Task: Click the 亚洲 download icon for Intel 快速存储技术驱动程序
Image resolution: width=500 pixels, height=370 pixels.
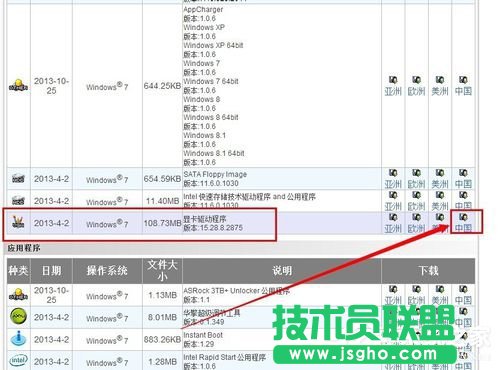Action: [x=393, y=195]
